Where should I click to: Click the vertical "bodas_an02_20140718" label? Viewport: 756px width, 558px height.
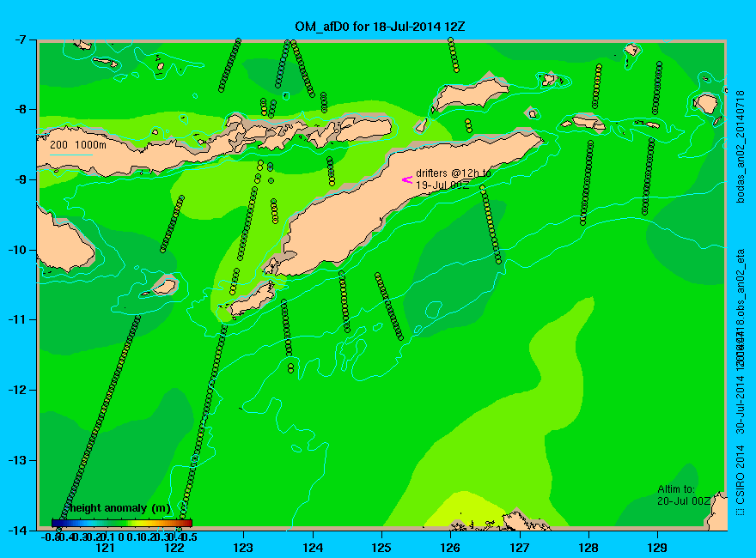[741, 147]
